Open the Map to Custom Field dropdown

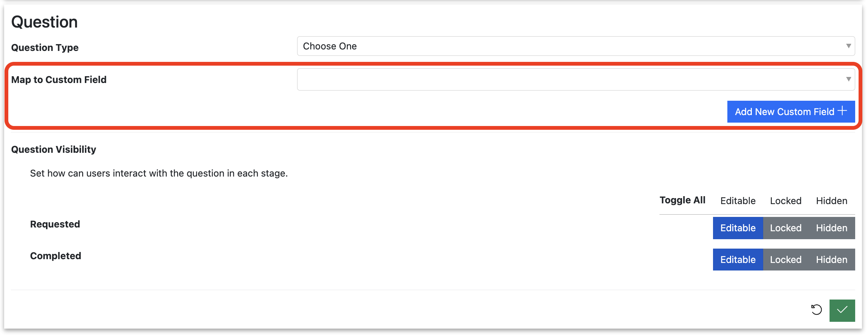576,79
